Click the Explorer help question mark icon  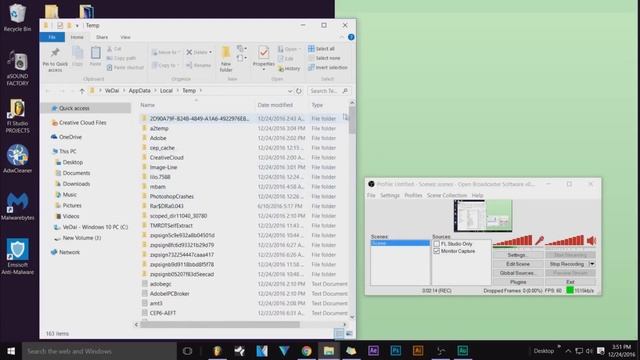[351, 37]
